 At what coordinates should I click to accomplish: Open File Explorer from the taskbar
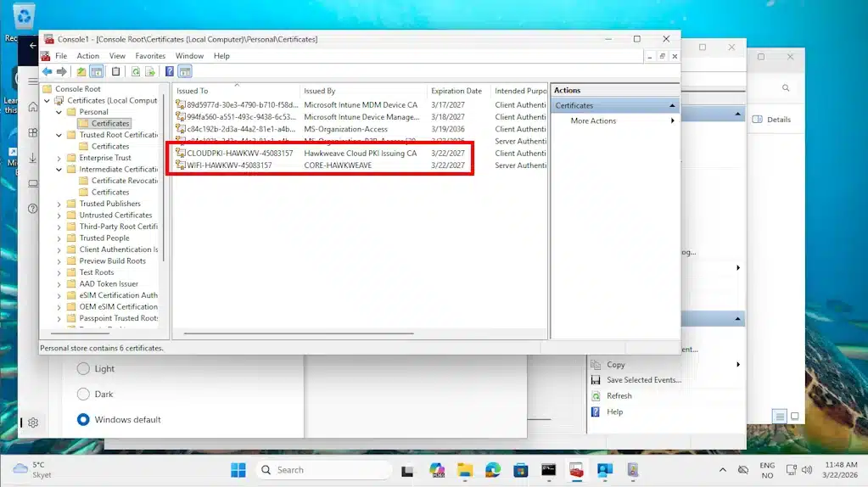465,470
